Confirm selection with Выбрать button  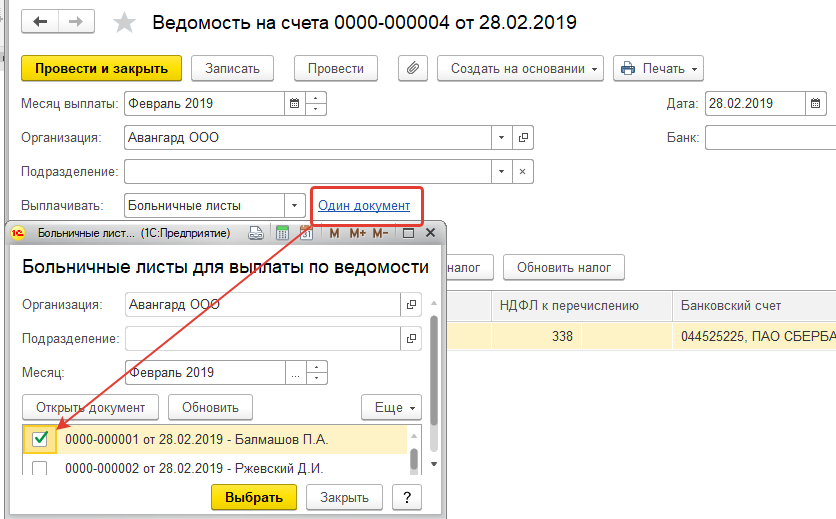pos(254,498)
